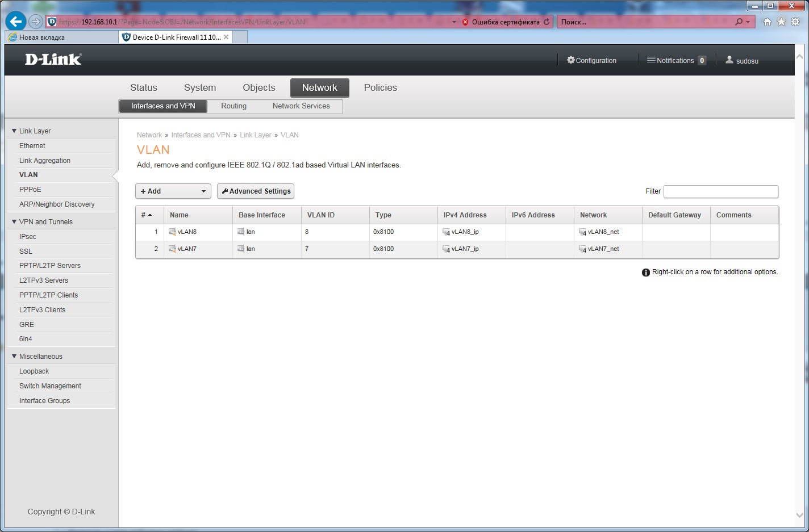
Task: Sort table by the VLAN ID column header
Action: [321, 215]
